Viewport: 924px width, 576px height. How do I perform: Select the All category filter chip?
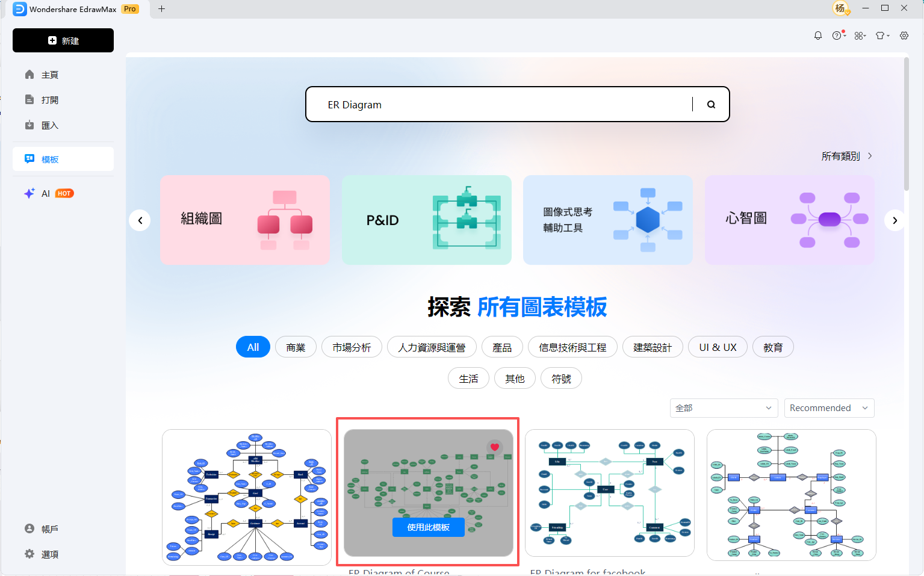253,347
